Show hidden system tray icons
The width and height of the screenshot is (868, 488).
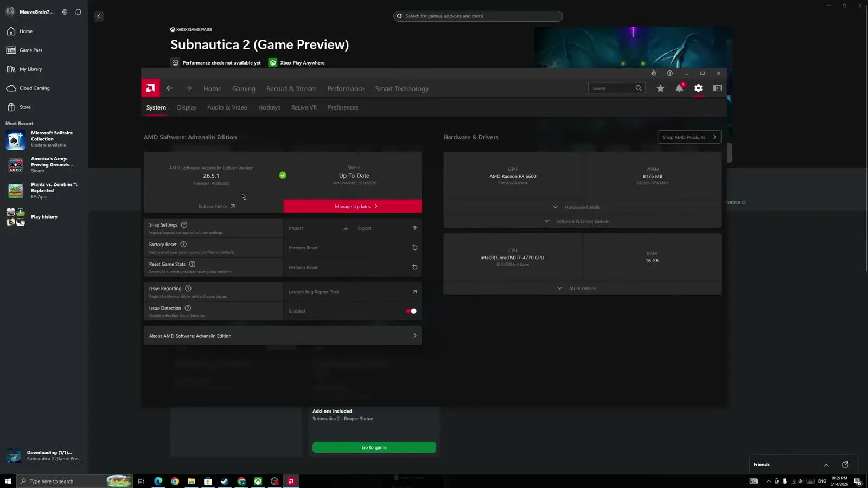tap(768, 481)
